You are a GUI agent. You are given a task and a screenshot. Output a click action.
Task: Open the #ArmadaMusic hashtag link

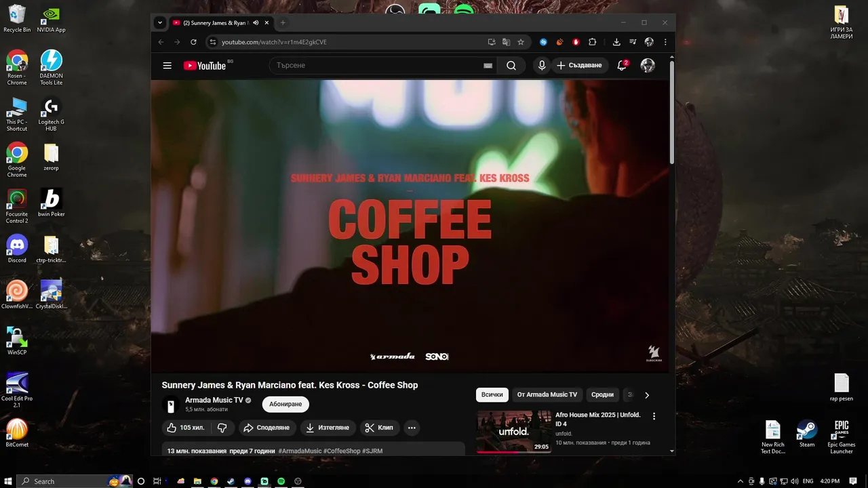[x=300, y=451]
